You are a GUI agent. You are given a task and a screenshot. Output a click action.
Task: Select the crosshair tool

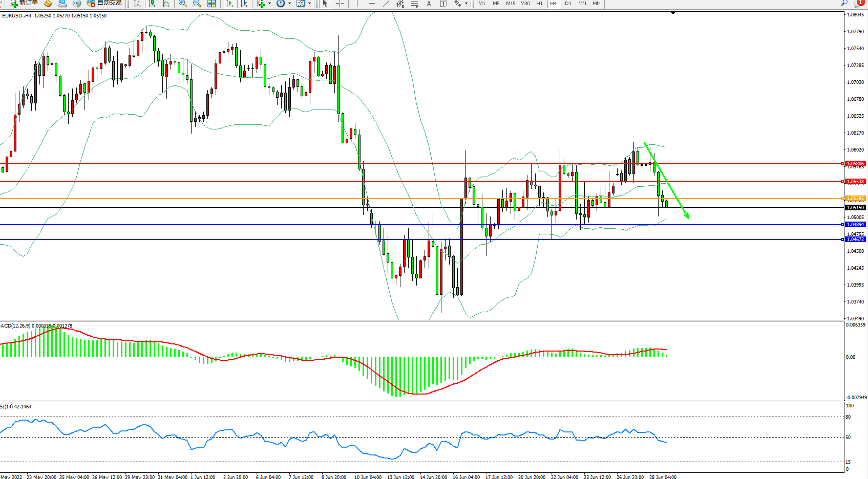[x=340, y=4]
